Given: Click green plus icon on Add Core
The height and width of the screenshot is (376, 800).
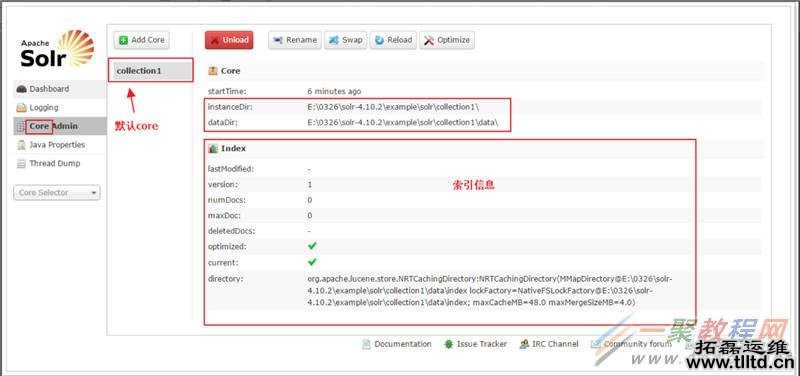Looking at the screenshot, I should click(123, 40).
